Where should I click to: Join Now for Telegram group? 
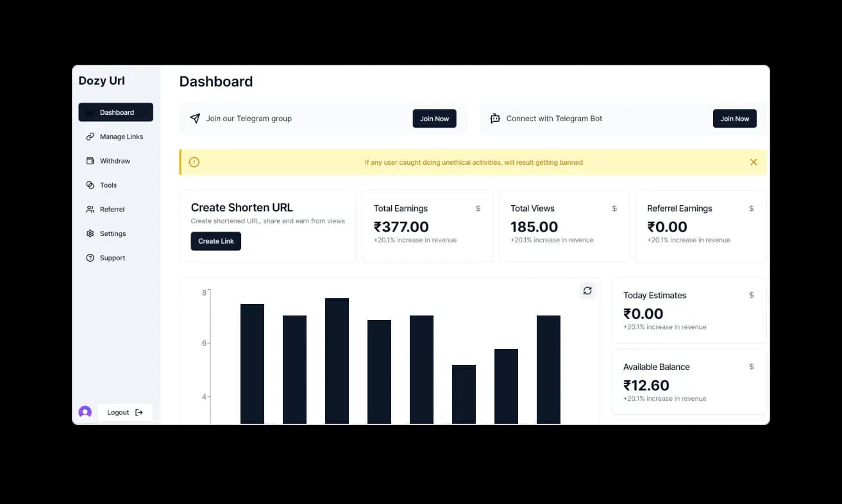(434, 119)
